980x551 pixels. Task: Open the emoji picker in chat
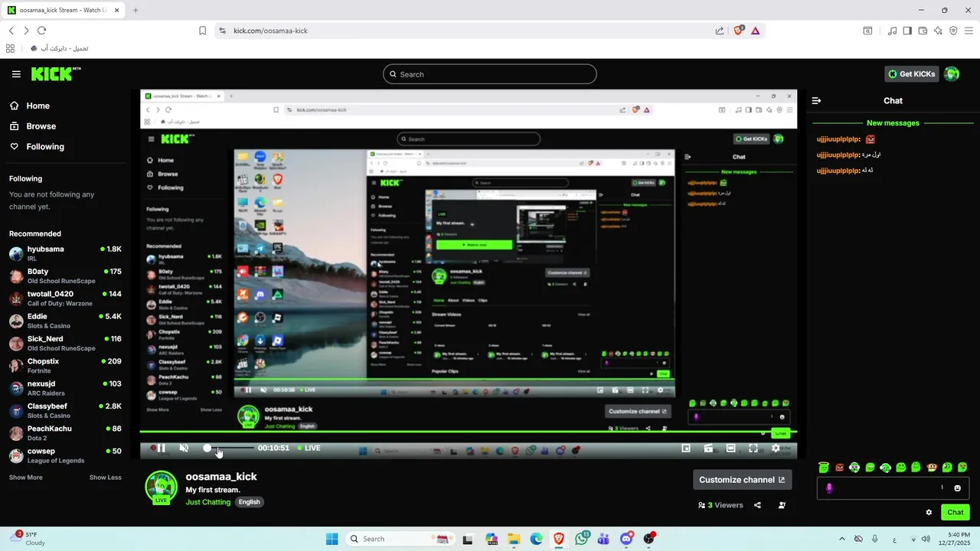(x=957, y=488)
